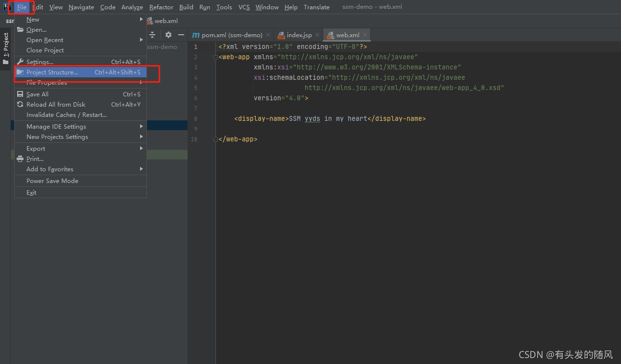Image resolution: width=621 pixels, height=364 pixels.
Task: Open the View menu
Action: (x=56, y=7)
